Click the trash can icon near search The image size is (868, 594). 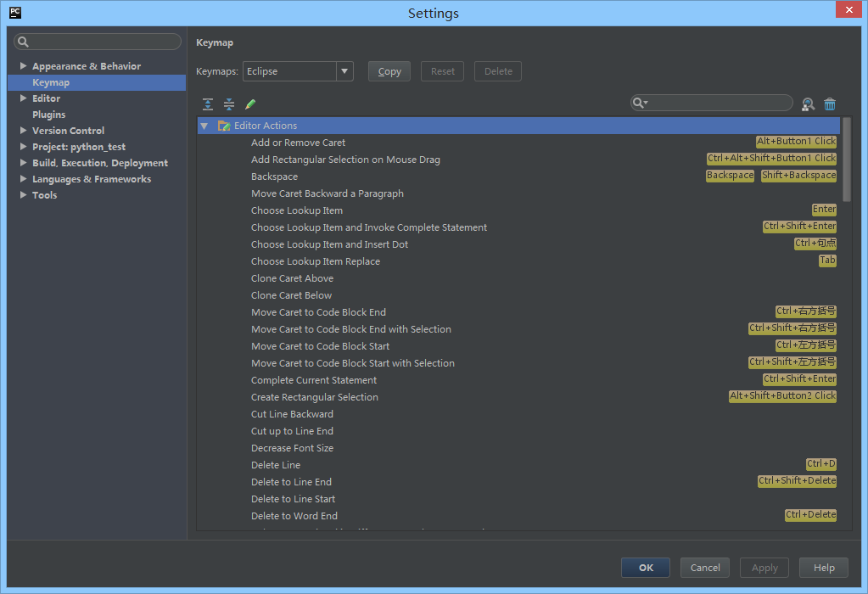[829, 104]
